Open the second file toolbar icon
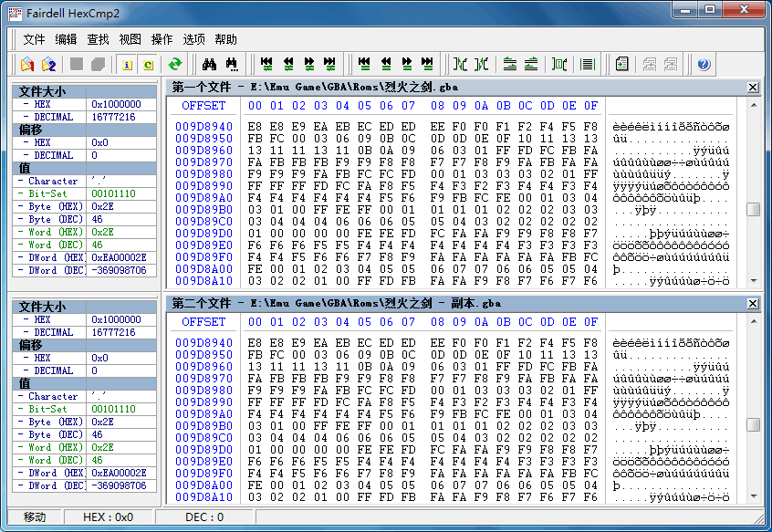 click(47, 64)
